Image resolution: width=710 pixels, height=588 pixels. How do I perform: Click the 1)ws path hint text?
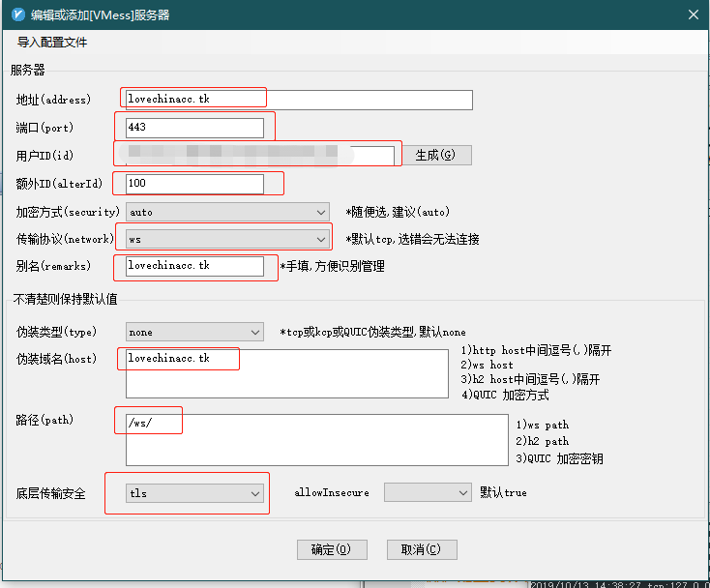point(543,426)
